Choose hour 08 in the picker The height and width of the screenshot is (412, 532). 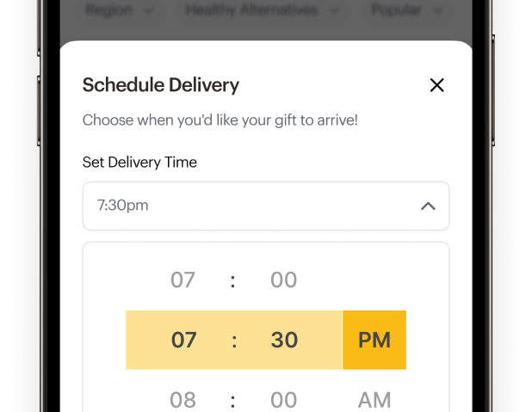pos(182,399)
